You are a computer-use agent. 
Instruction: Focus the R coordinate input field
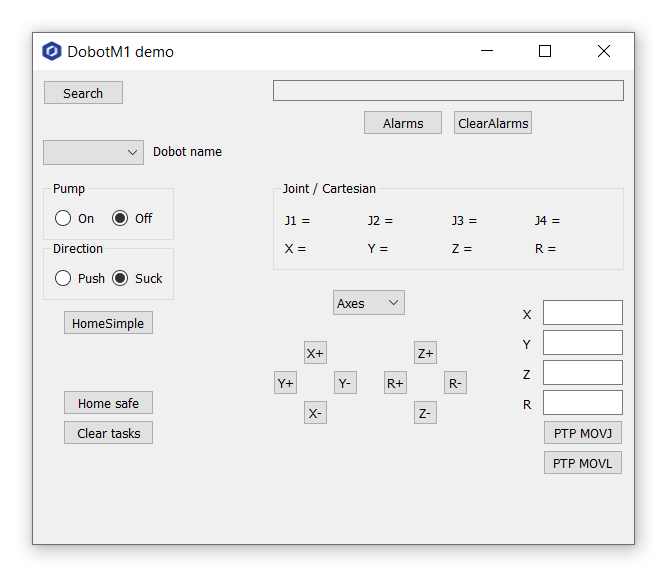pyautogui.click(x=583, y=403)
